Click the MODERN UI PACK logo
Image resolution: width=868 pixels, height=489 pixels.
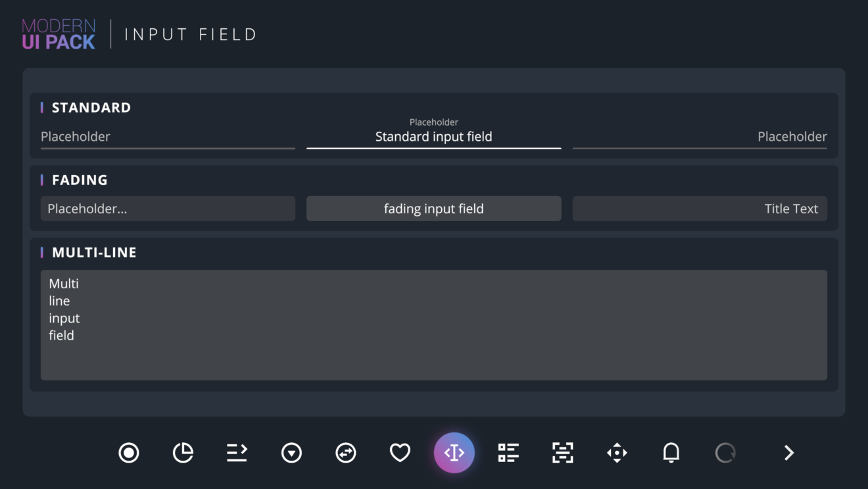pyautogui.click(x=58, y=34)
